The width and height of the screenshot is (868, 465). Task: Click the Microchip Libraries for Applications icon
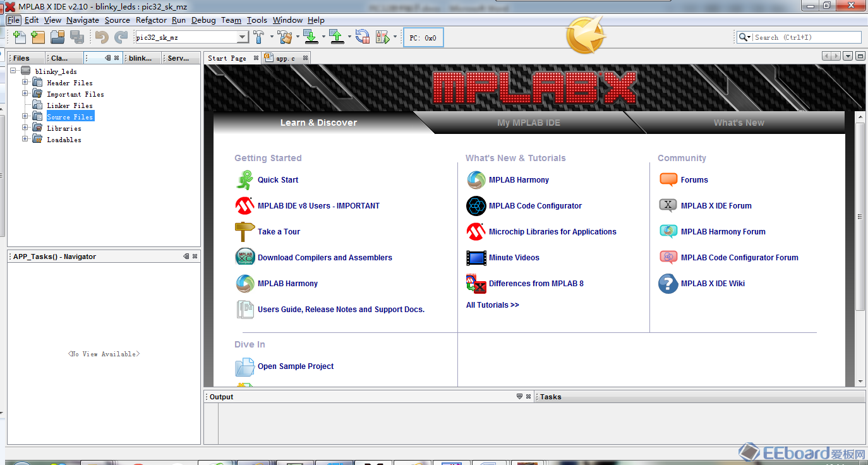(x=476, y=232)
